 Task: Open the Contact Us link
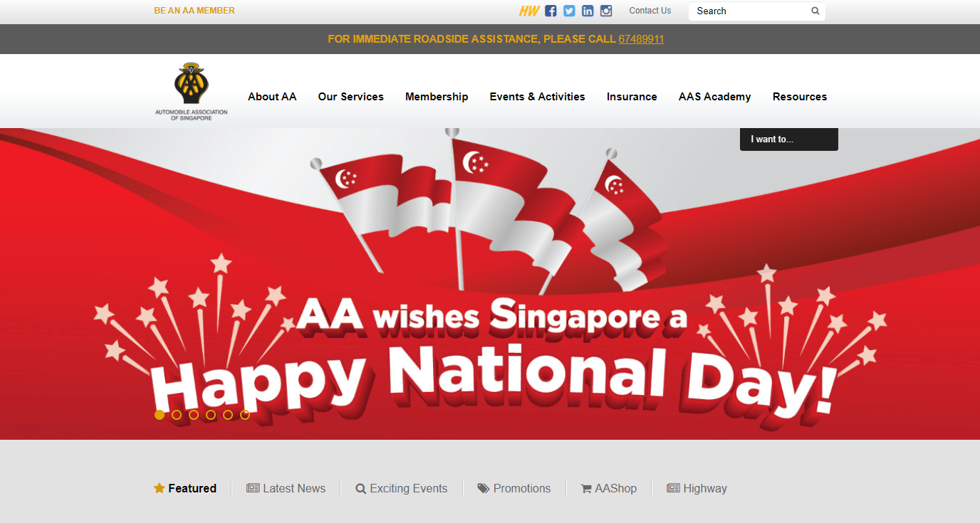click(650, 11)
